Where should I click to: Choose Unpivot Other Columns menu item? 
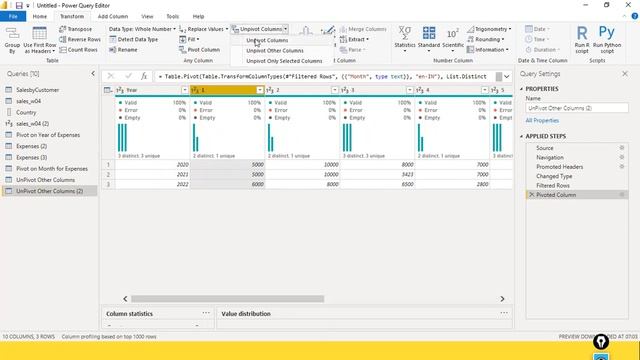point(275,51)
